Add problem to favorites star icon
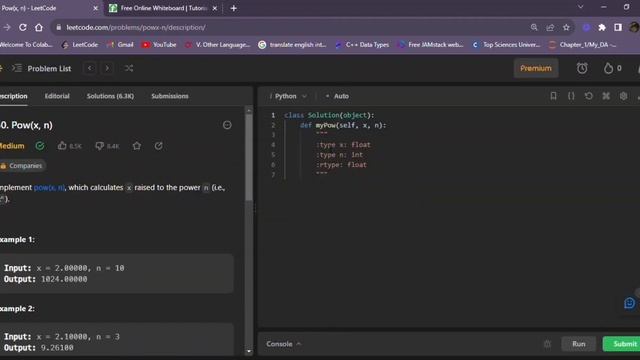640x360 pixels. 137,145
